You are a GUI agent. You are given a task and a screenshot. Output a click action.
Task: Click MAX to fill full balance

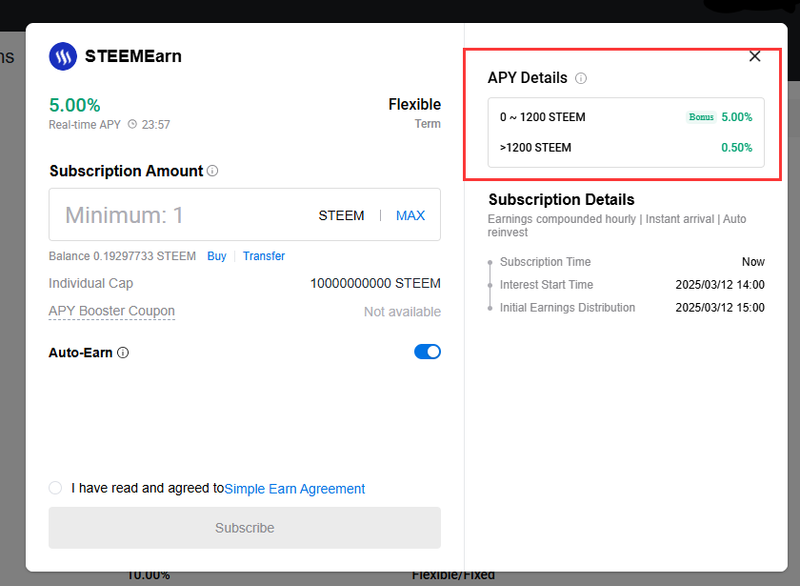click(410, 215)
